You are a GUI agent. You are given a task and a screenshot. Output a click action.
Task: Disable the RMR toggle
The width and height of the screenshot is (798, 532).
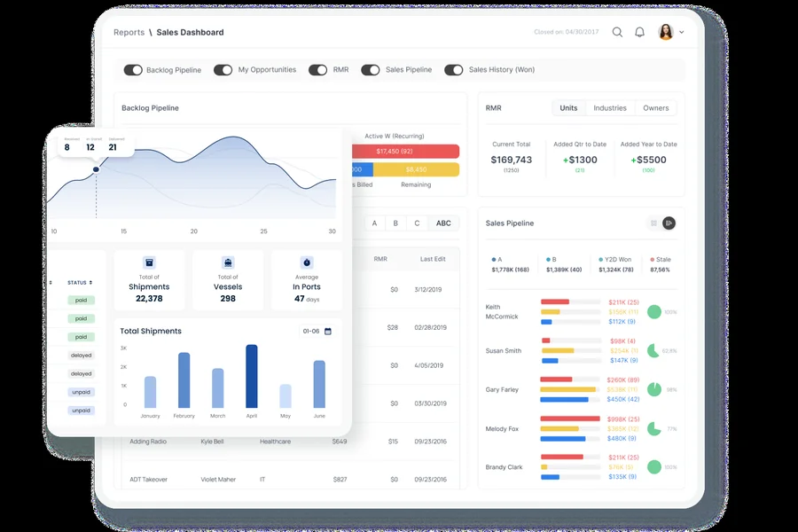point(317,69)
